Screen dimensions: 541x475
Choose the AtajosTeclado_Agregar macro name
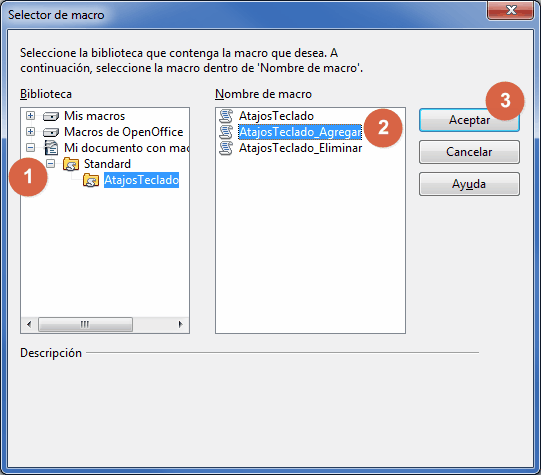pos(300,132)
